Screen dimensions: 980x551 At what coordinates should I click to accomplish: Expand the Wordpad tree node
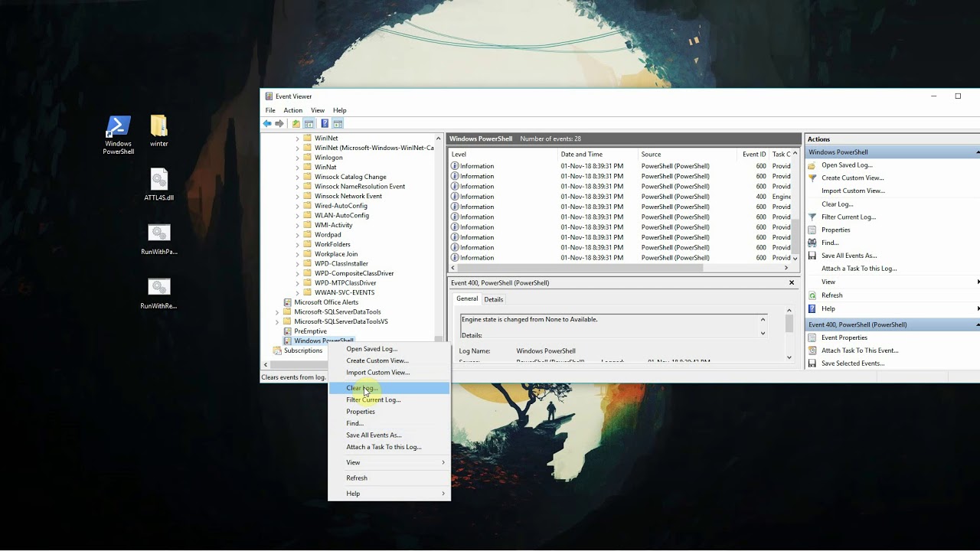pyautogui.click(x=298, y=235)
